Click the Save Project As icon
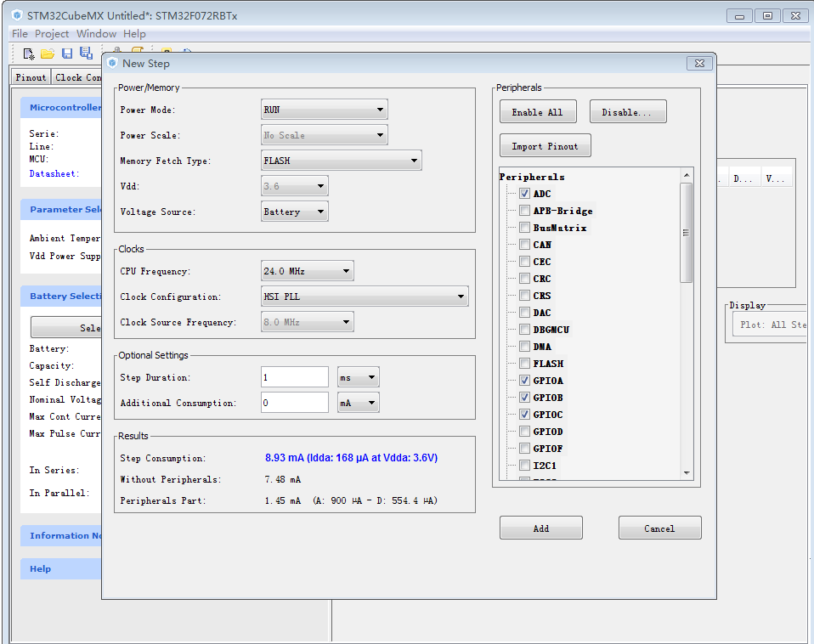The width and height of the screenshot is (814, 644). [86, 53]
